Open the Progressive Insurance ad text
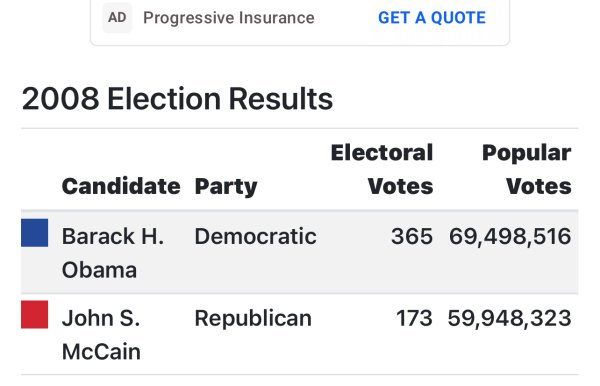 click(x=228, y=18)
